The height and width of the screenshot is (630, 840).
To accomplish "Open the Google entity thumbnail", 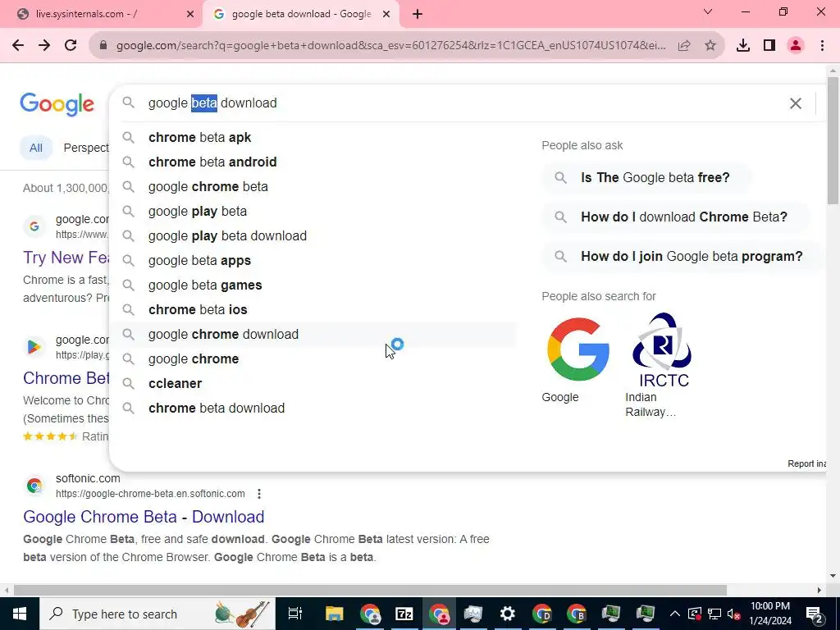I will 578,349.
